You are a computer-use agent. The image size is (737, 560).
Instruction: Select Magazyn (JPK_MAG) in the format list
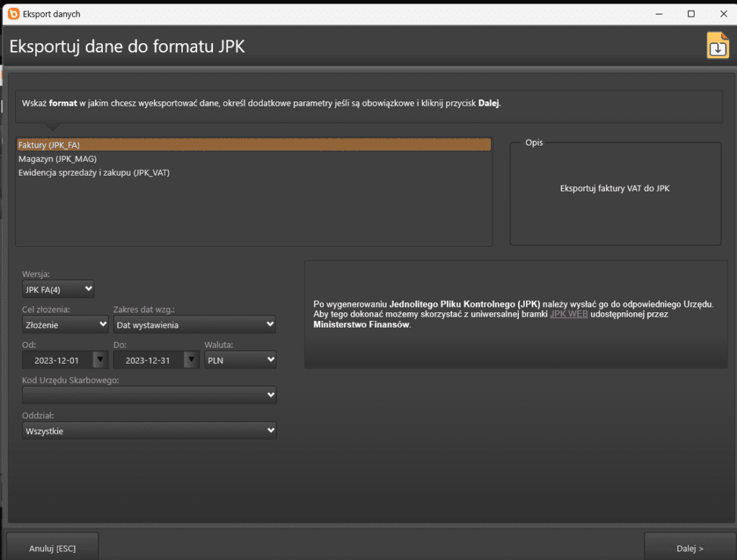coord(57,159)
